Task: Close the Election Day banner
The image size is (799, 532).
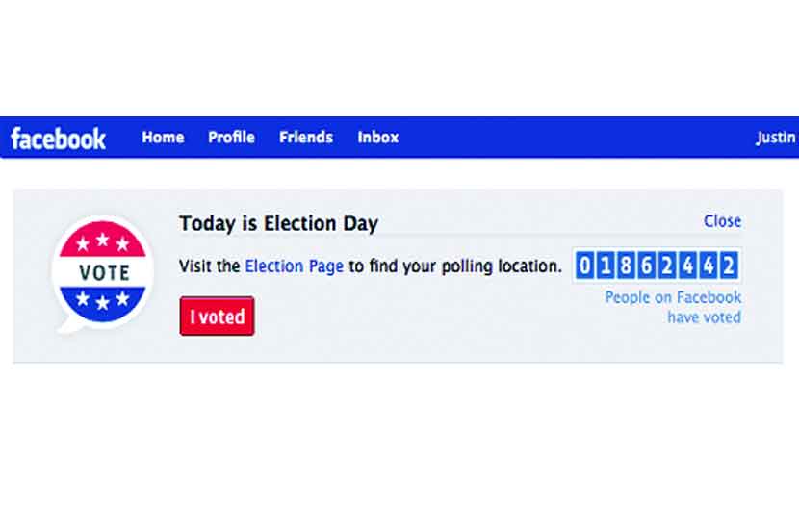Action: 722,221
